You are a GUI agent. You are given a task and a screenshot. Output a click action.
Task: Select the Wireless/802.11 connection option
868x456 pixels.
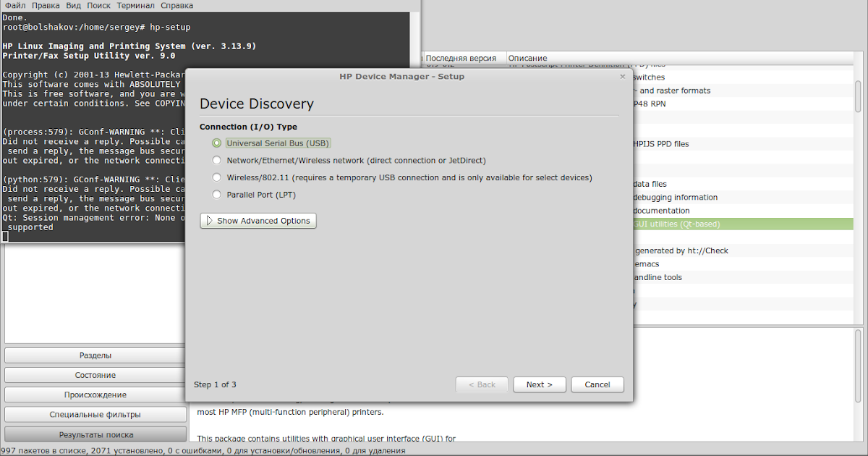217,177
